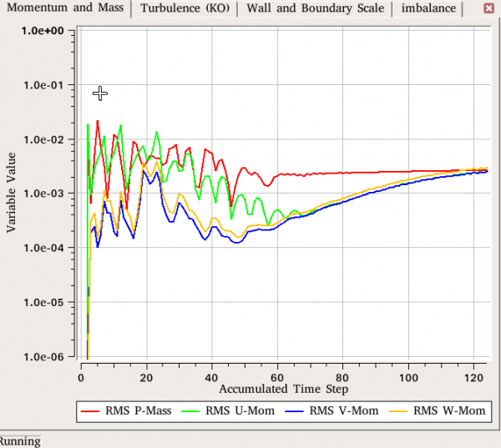Click the 1.0e-01 y-axis label
Screen dimensions: 501x448
click(43, 85)
